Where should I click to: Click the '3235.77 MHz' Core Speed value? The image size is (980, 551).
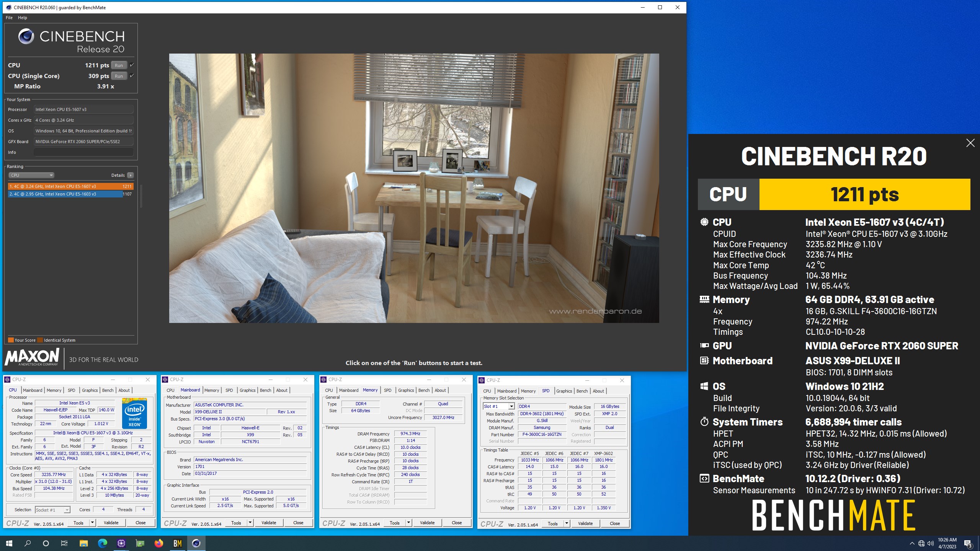(54, 474)
